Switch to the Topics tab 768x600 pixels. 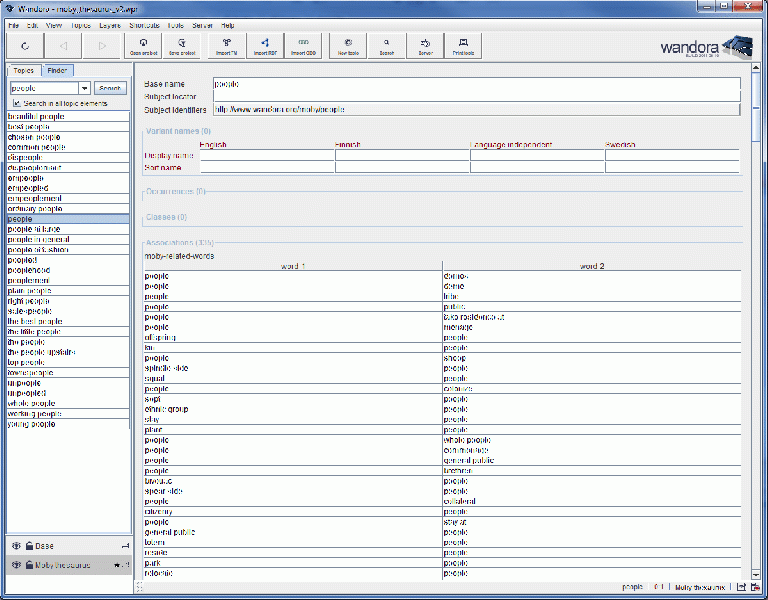coord(24,71)
